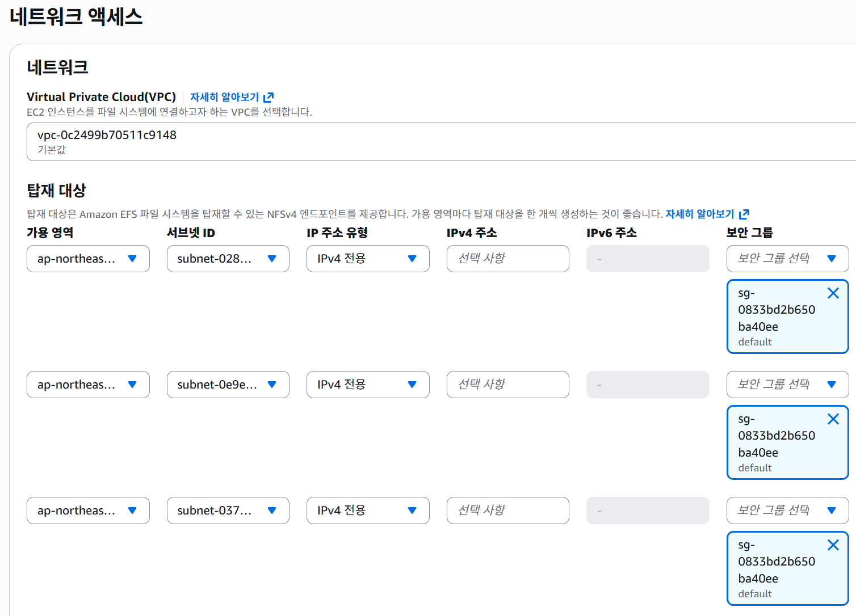Expand the subnet-028 dropdown

[x=228, y=259]
